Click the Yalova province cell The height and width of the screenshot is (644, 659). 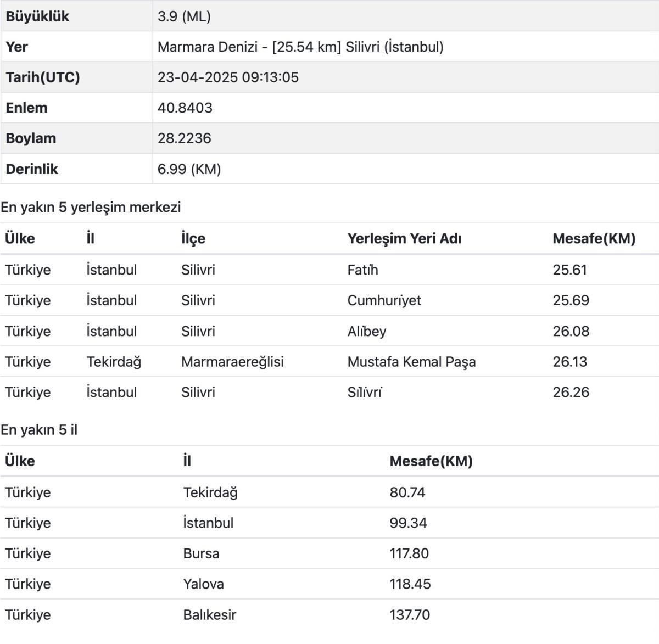(203, 584)
